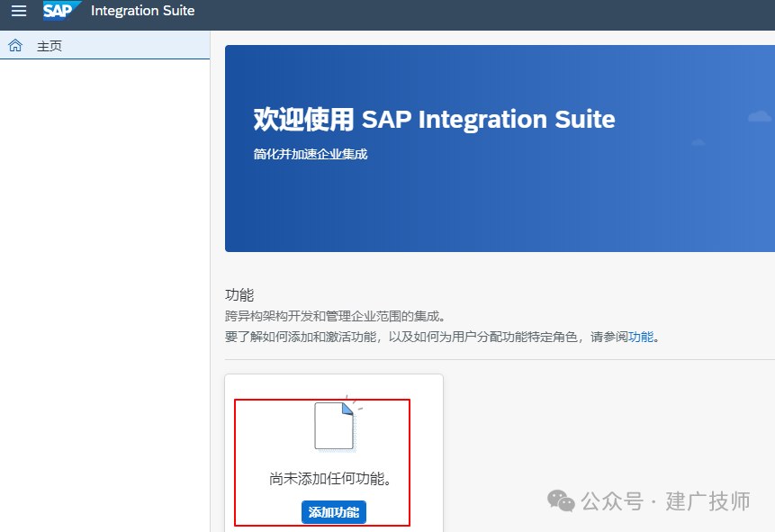Click the 跨异构架构开发和管理企业范围的集成。 description

point(336,316)
